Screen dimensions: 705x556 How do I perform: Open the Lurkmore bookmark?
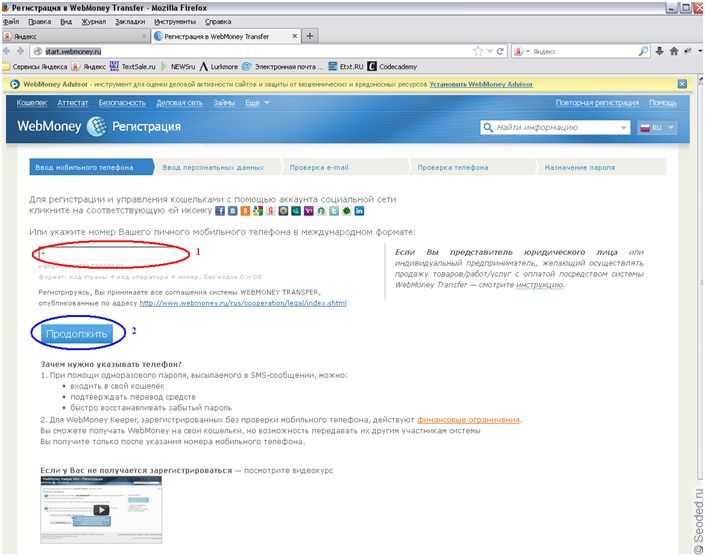(219, 67)
